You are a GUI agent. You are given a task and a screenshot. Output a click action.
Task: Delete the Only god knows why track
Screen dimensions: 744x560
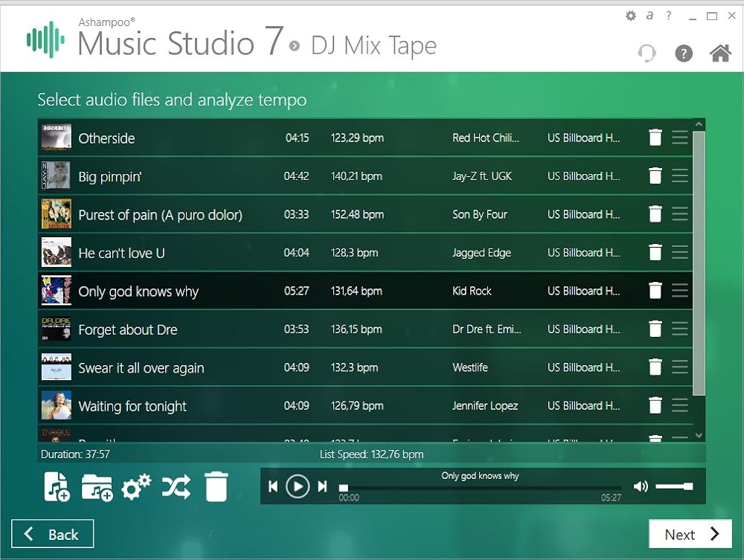pos(655,291)
